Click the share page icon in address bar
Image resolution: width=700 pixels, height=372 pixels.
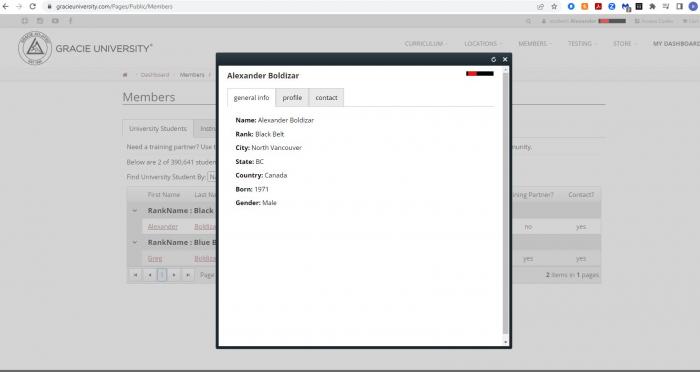[540, 7]
